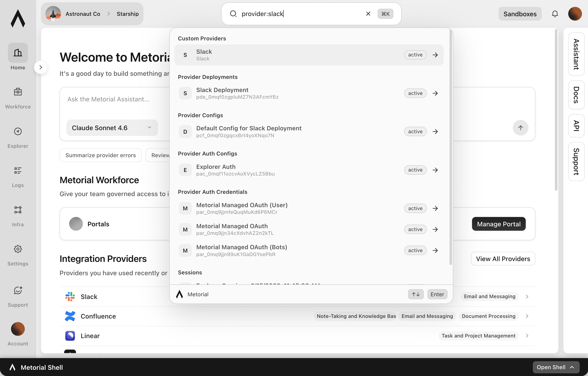
Task: Click the Manage Portal button
Action: 499,224
